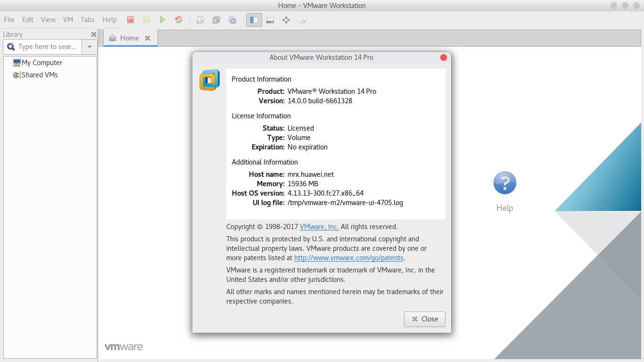Toggle the Library sidebar visibility button
Screen dimensions: 644x362
[254, 20]
